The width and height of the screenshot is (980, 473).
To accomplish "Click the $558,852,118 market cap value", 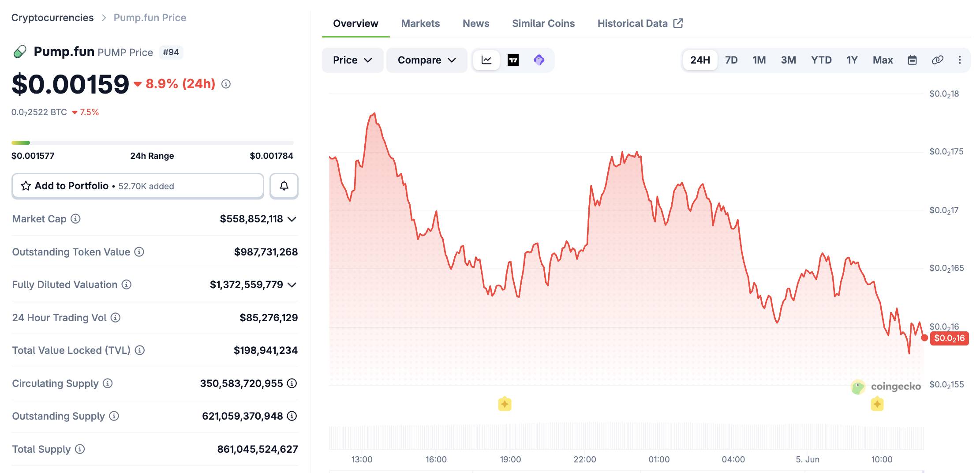I will [x=251, y=219].
